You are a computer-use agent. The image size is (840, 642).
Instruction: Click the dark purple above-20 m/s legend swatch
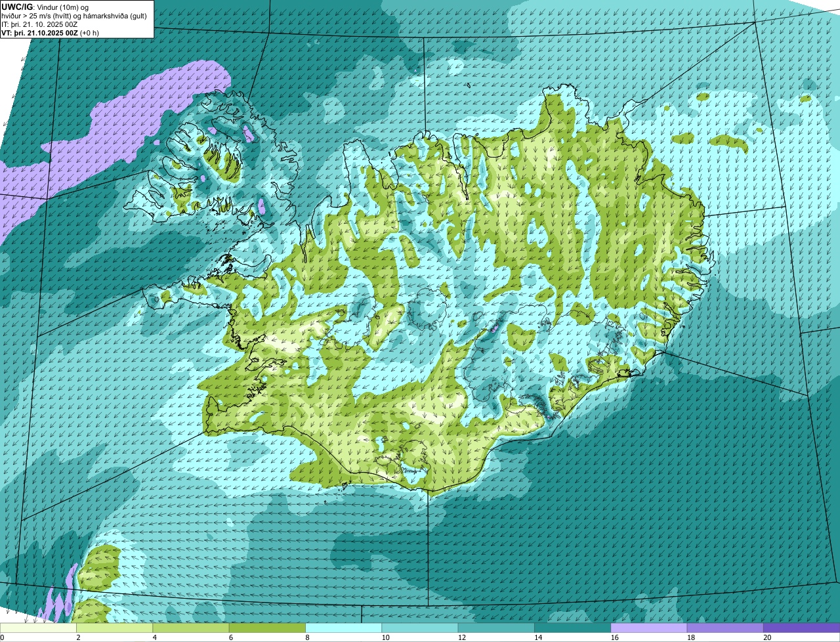coord(802,628)
